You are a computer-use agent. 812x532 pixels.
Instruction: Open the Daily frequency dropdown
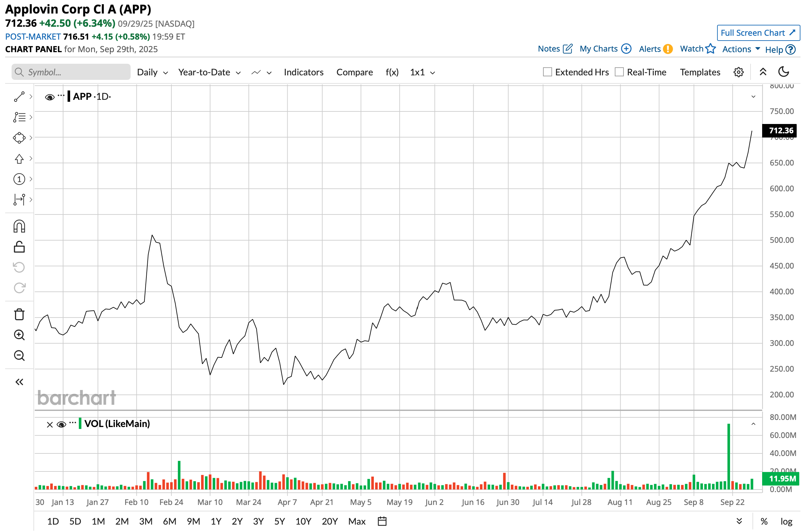point(152,73)
